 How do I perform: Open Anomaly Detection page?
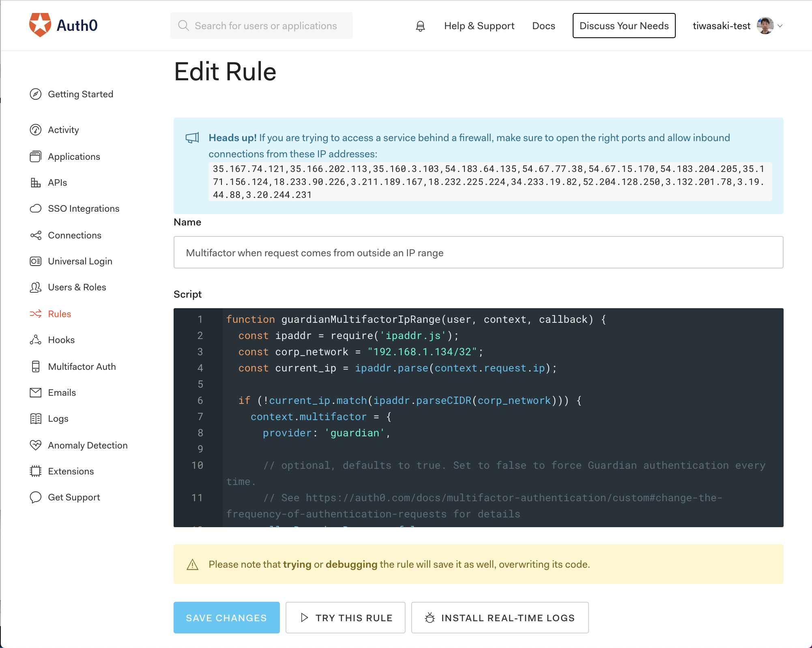(88, 445)
